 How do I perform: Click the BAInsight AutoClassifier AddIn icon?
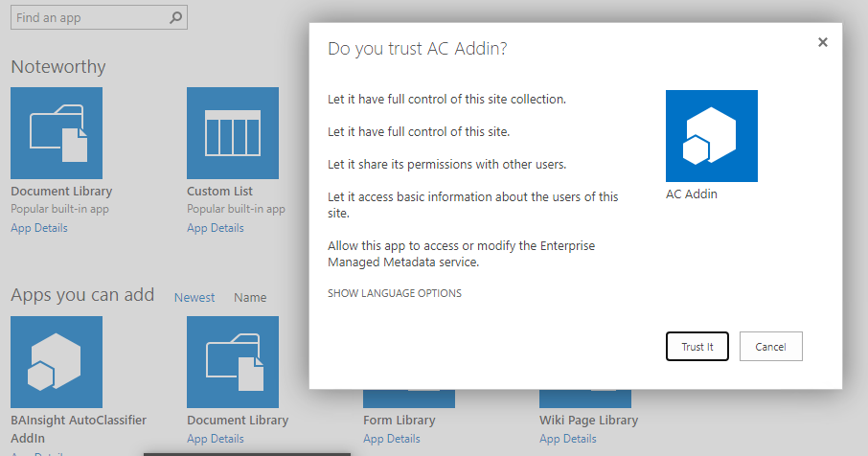57,362
